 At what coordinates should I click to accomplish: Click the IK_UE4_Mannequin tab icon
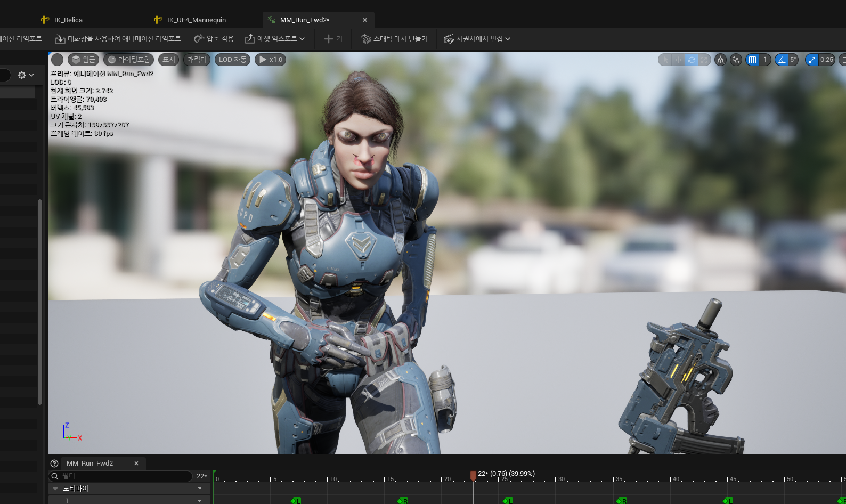pos(158,20)
